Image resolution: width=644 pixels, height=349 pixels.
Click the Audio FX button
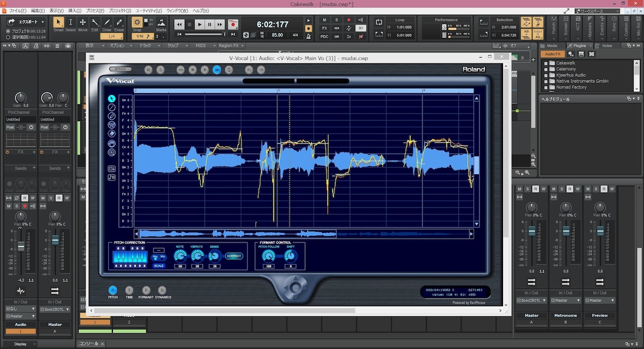tap(553, 54)
